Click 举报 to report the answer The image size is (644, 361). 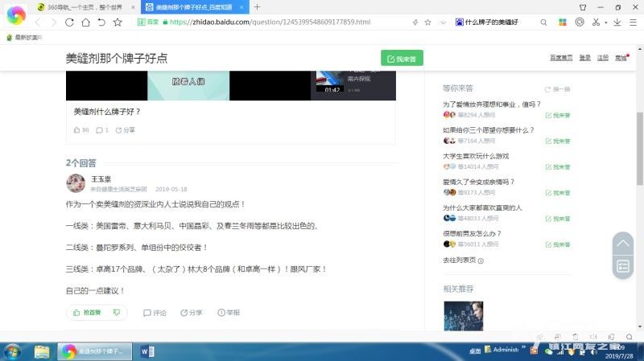228,313
